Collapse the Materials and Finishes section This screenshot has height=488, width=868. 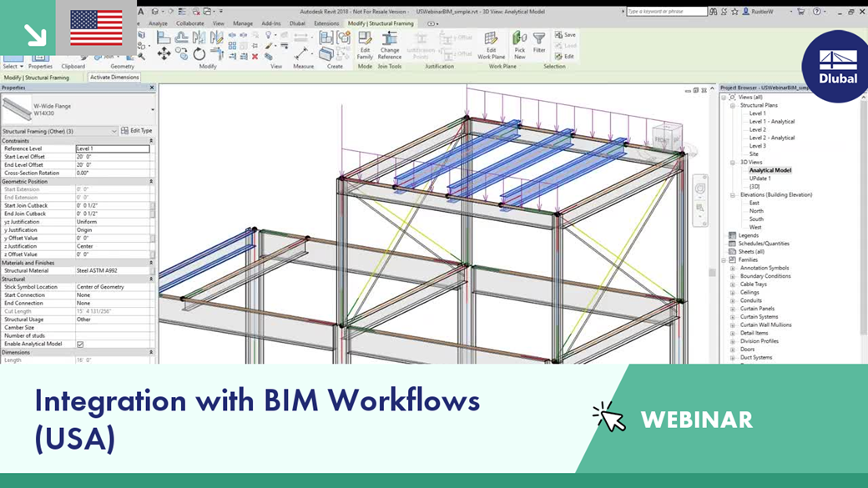click(151, 263)
